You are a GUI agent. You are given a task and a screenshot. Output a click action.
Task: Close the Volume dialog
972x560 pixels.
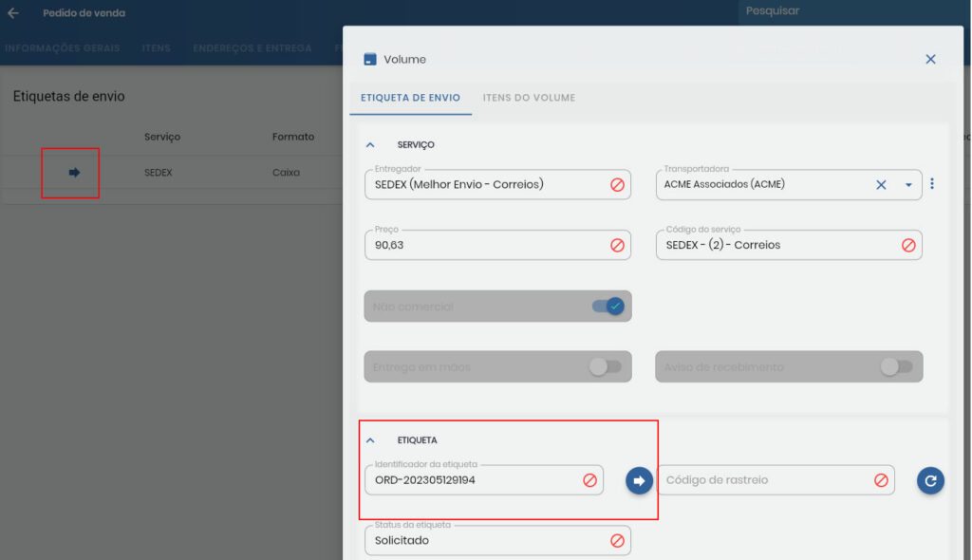[x=930, y=59]
